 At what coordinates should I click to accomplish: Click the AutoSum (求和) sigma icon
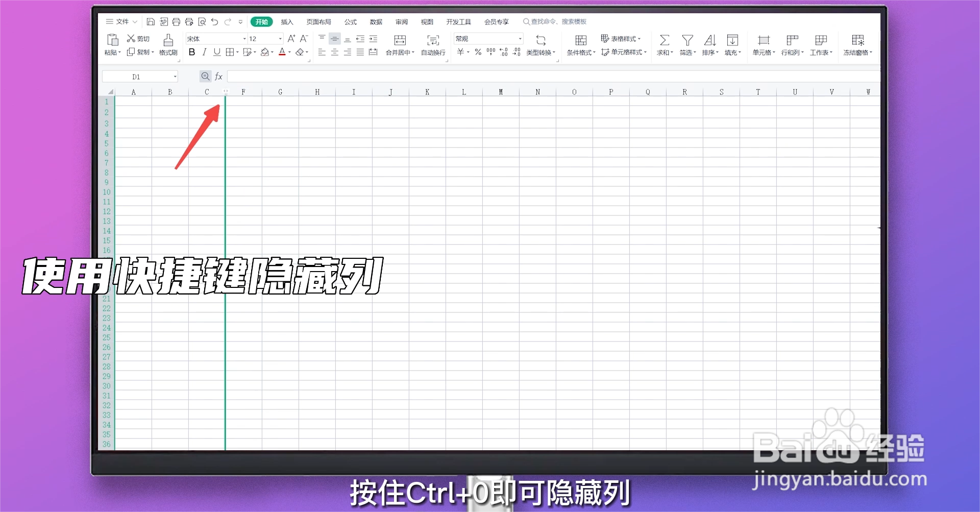tap(665, 40)
